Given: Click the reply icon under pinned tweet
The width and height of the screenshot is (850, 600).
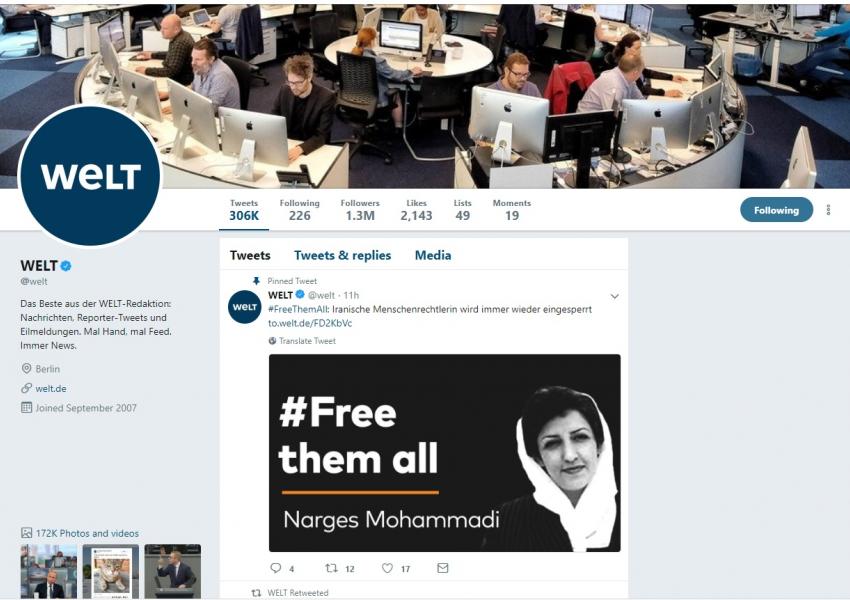Looking at the screenshot, I should (x=276, y=568).
